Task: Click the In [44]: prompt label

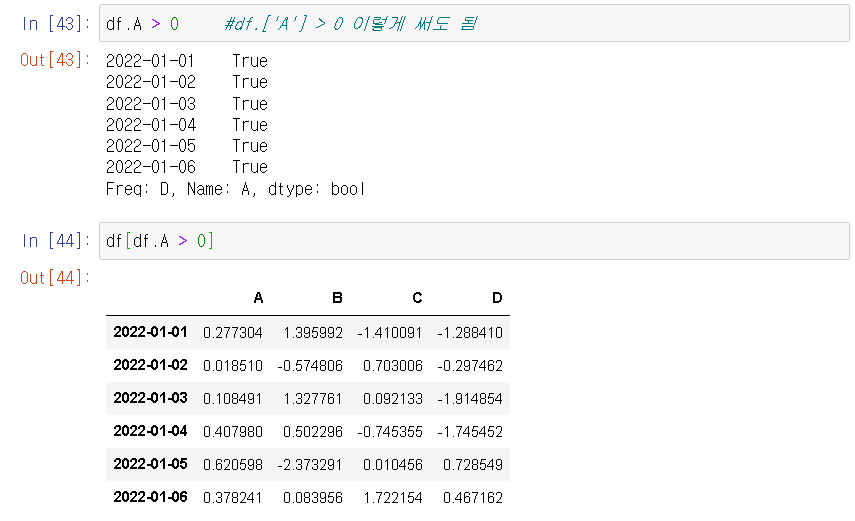Action: (55, 241)
